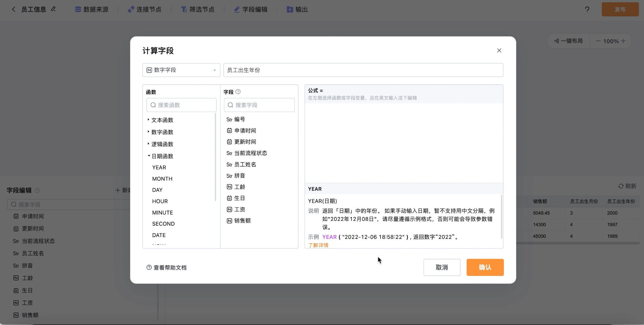Open the 筛选节点 tab
Viewport: 644px width, 325px height.
click(x=198, y=10)
